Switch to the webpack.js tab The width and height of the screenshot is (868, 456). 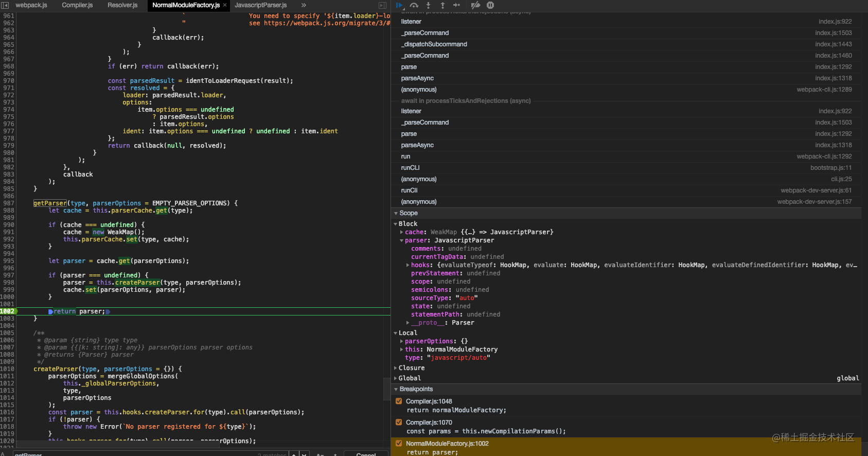(x=31, y=5)
